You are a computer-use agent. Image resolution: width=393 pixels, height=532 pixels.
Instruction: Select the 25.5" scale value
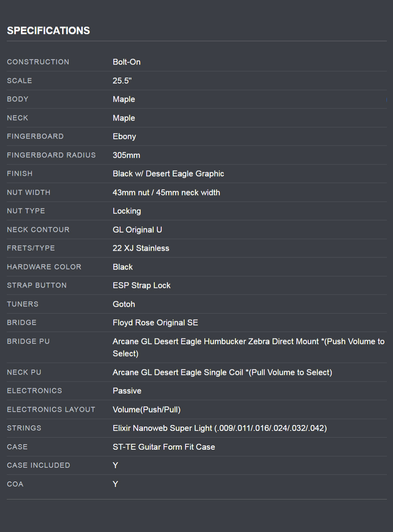click(122, 81)
